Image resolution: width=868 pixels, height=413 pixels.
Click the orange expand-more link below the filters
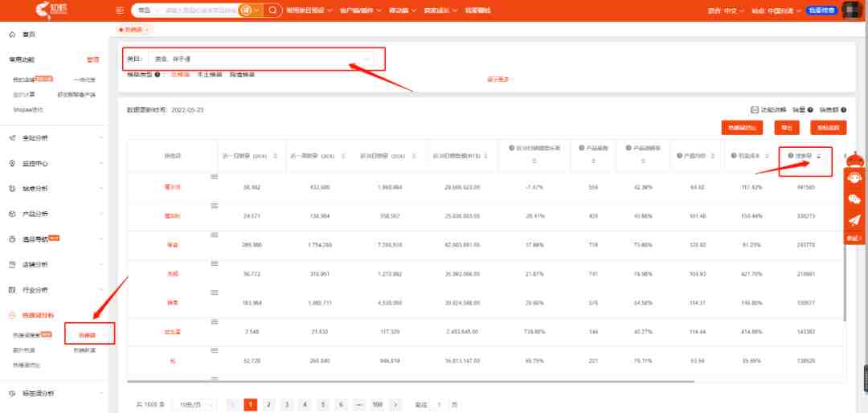[500, 80]
